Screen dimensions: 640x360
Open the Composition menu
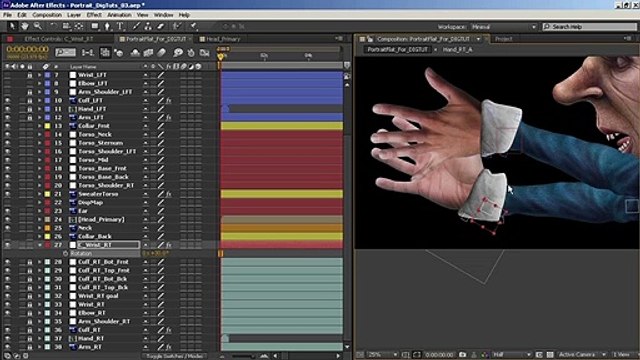[x=47, y=15]
